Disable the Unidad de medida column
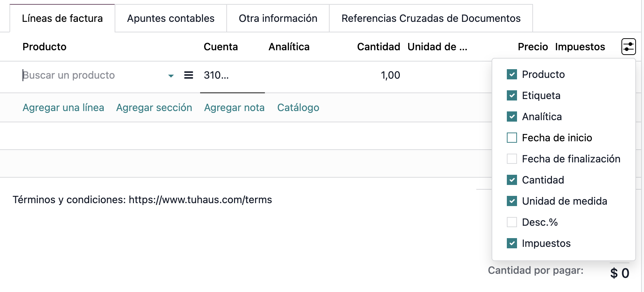The image size is (644, 292). 512,201
